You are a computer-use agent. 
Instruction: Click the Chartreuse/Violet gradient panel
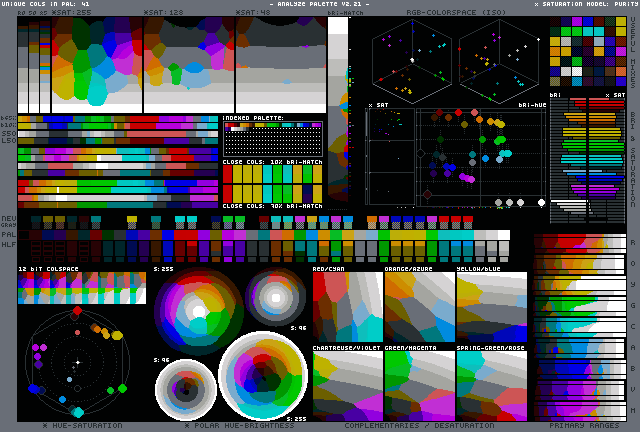pos(347,384)
